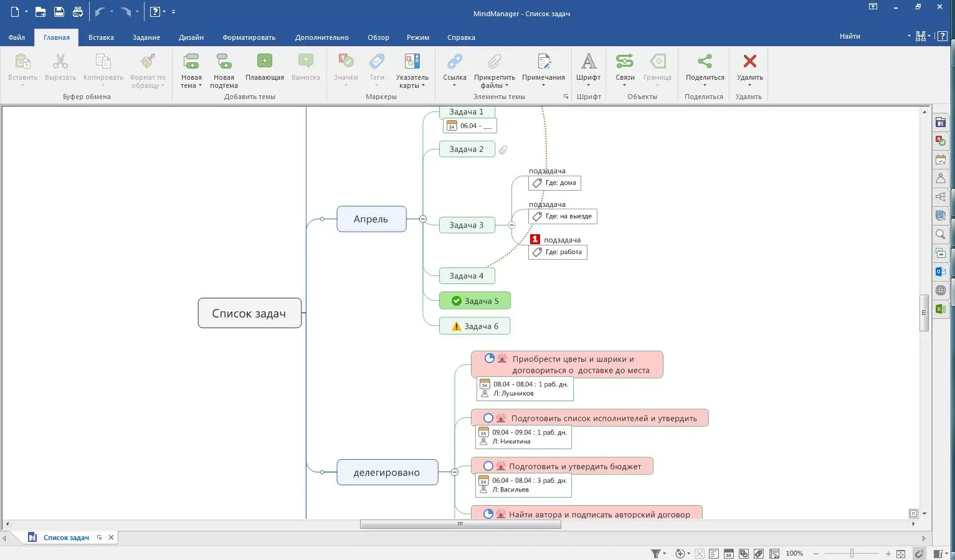
Task: Save the map with the floppy disk icon
Action: (x=59, y=12)
